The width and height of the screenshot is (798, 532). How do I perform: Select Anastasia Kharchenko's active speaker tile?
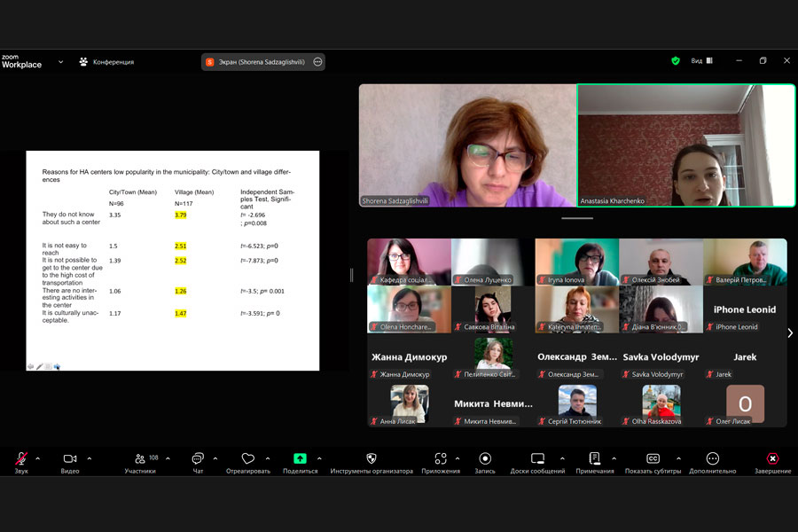(x=686, y=145)
